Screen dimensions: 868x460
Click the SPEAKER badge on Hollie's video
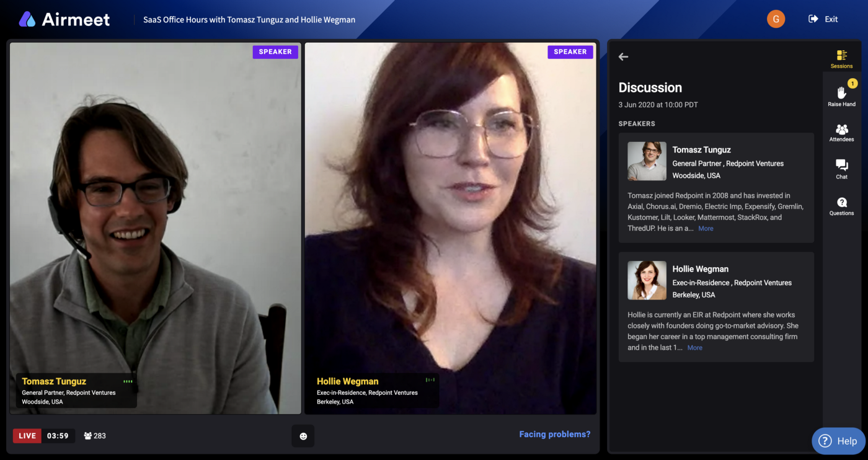click(570, 52)
